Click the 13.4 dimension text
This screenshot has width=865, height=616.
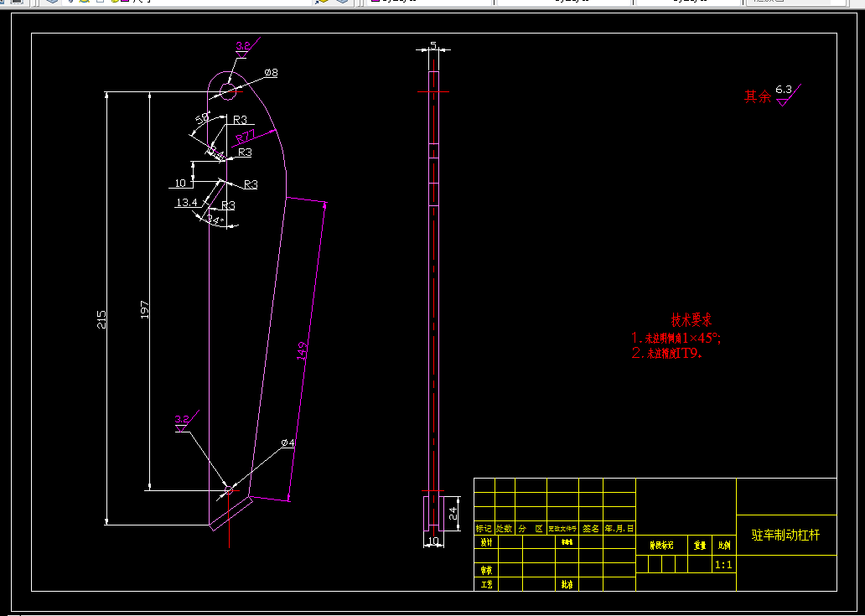click(186, 202)
